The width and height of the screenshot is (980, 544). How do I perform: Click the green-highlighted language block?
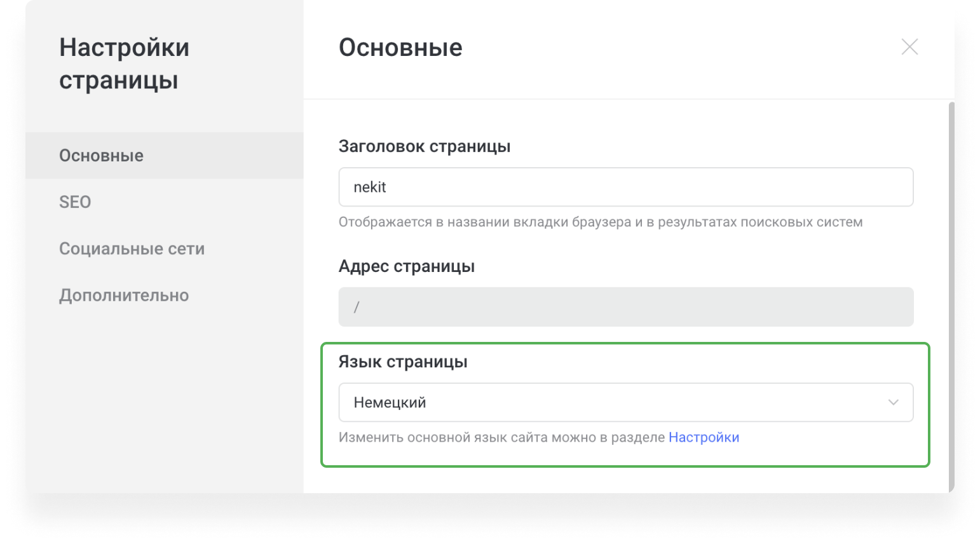tap(626, 404)
